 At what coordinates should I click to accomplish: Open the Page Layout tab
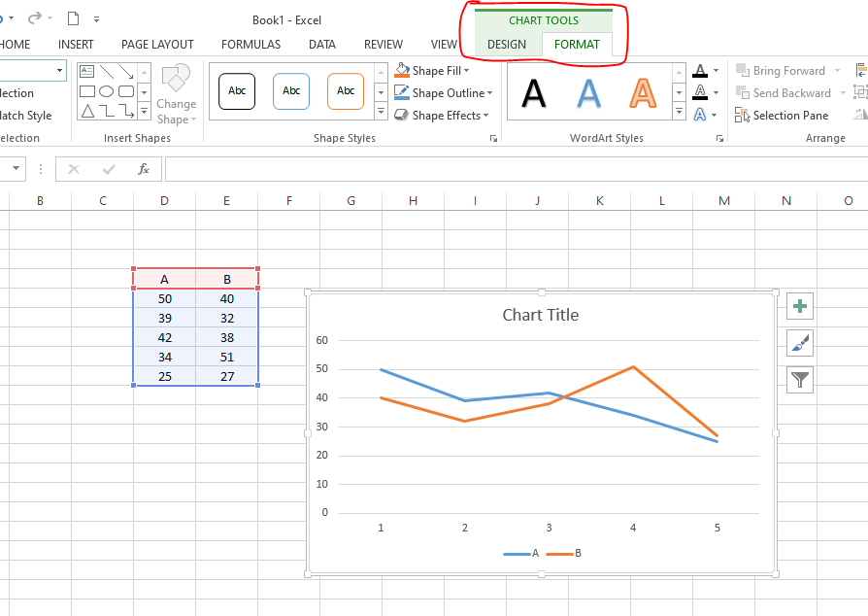[157, 45]
